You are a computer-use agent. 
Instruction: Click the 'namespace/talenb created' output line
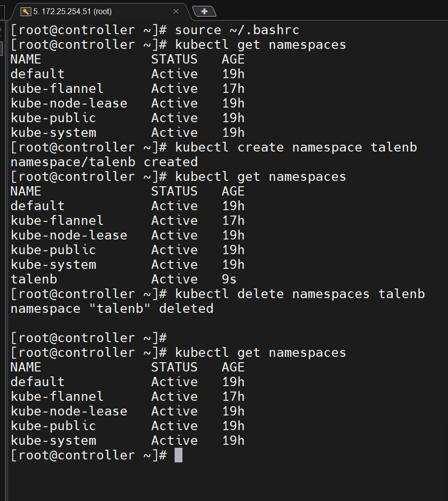point(104,162)
